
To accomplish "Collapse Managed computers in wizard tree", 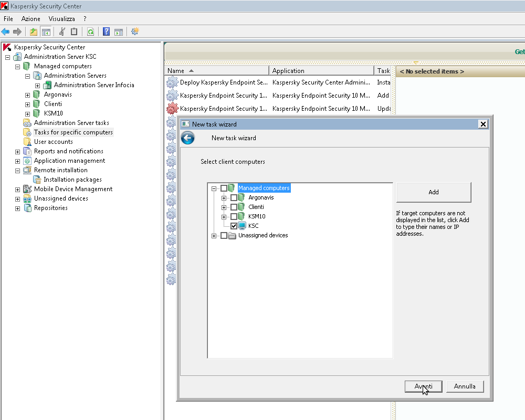I will (x=214, y=188).
